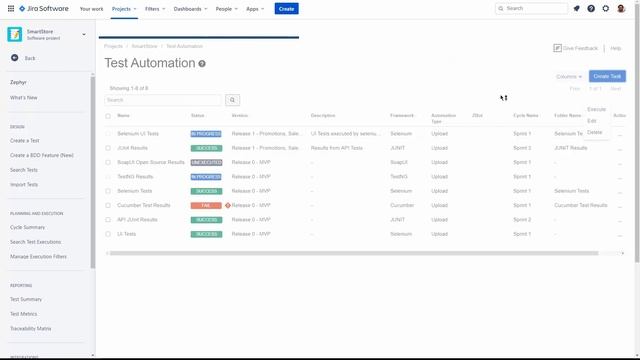Expand the SmartStore project switcher chevron

[x=84, y=35]
